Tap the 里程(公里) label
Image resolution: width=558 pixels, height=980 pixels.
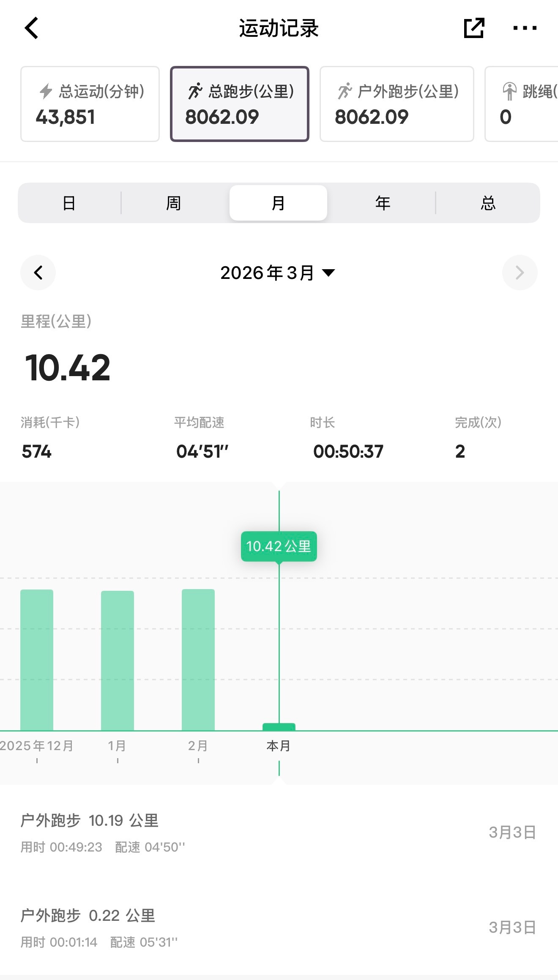pos(56,322)
